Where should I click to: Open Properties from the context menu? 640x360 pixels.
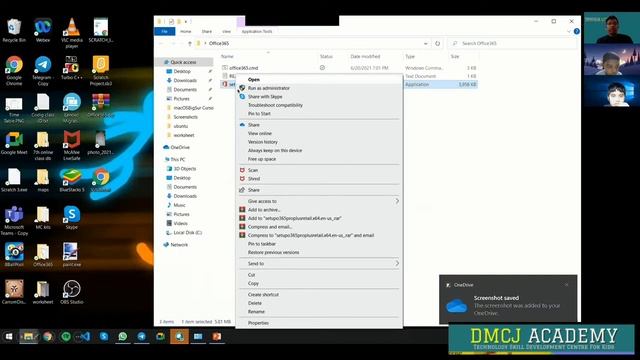[x=258, y=323]
